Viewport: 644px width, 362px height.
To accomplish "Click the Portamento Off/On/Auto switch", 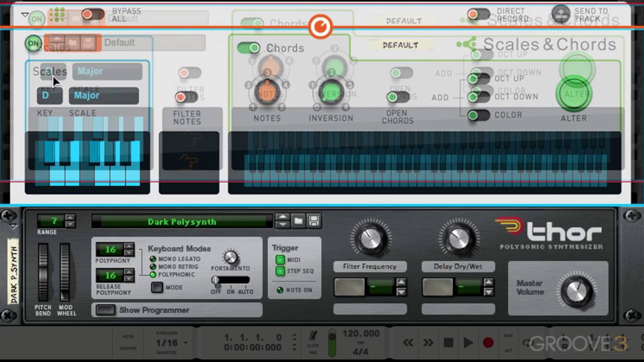I will coord(230,280).
